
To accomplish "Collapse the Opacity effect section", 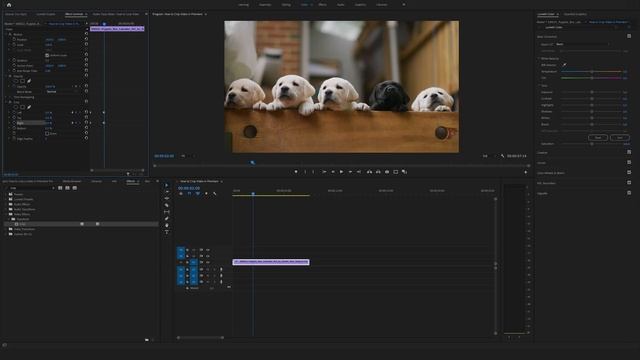I will 6,76.
